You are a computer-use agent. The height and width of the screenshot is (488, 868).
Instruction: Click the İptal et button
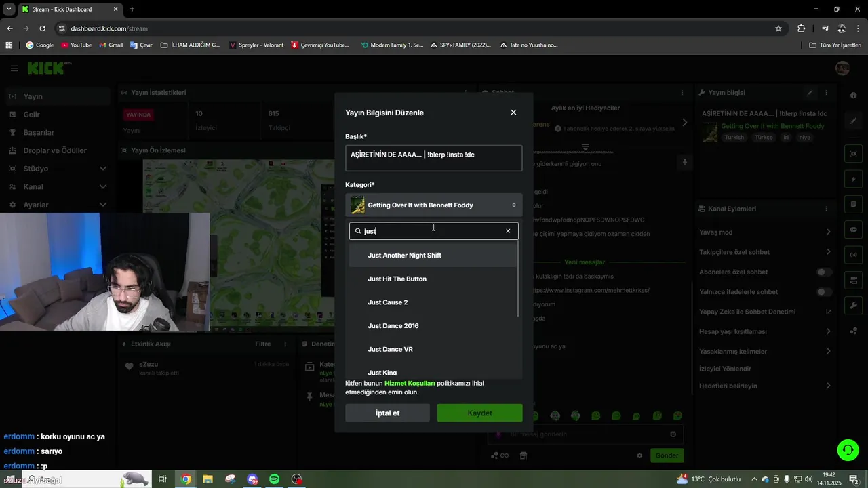pos(387,413)
